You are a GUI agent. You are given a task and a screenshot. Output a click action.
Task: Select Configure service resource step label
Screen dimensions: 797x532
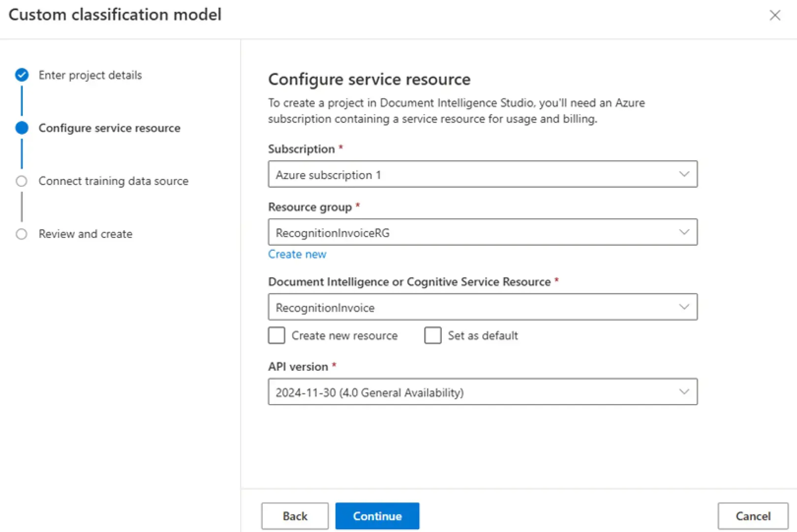(x=109, y=128)
